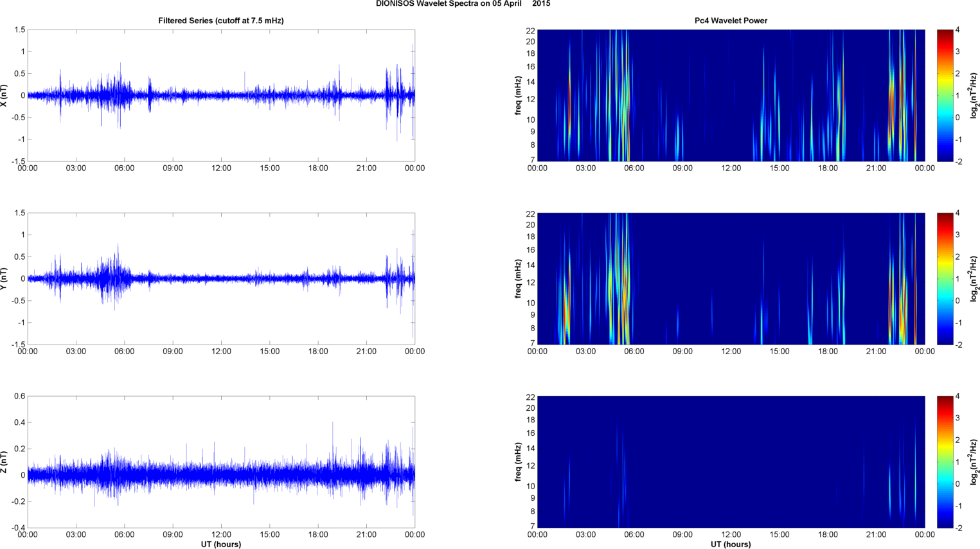Click the 'Y (nT)' y-axis label
This screenshot has height=549, width=980.
click(4, 278)
